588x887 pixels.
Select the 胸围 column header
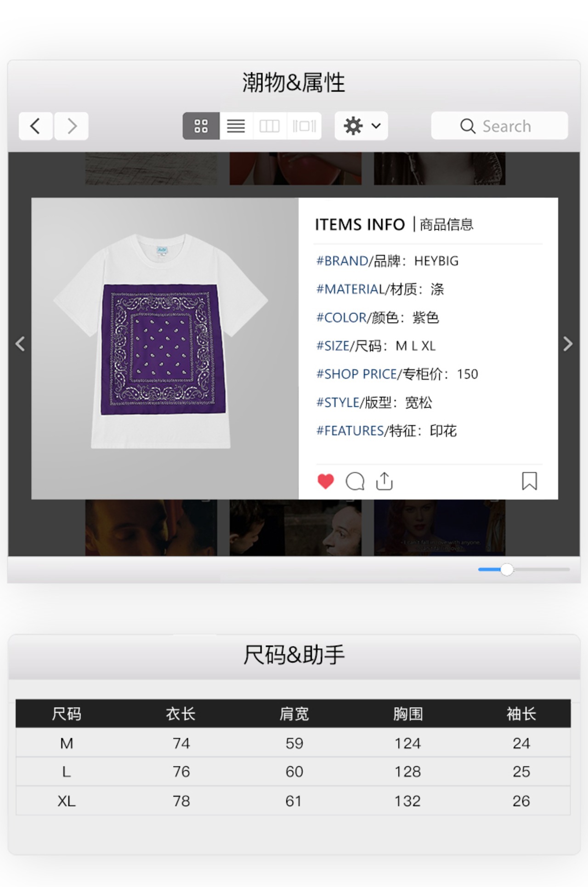coord(408,714)
